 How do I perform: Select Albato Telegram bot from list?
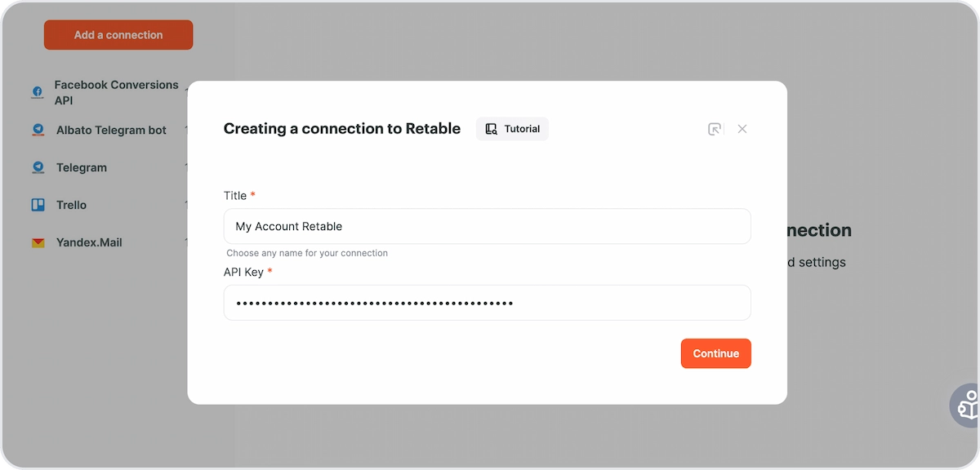tap(111, 130)
